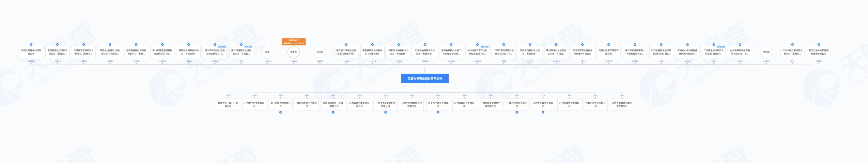Expand plus icon above 奉新有为新材料 node

399,44
